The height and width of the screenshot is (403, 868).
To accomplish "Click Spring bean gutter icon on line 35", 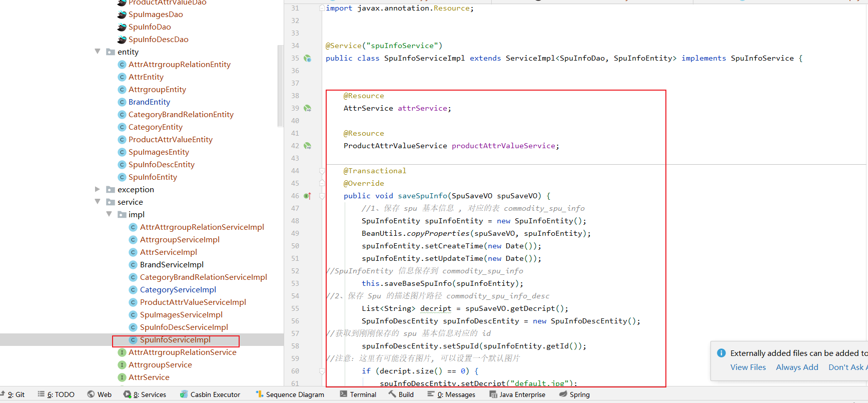I will point(308,59).
